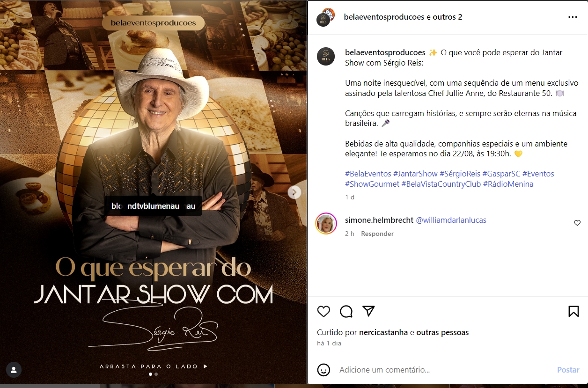This screenshot has width=588, height=388.
Task: Show tagged people icon on photo
Action: (x=14, y=370)
